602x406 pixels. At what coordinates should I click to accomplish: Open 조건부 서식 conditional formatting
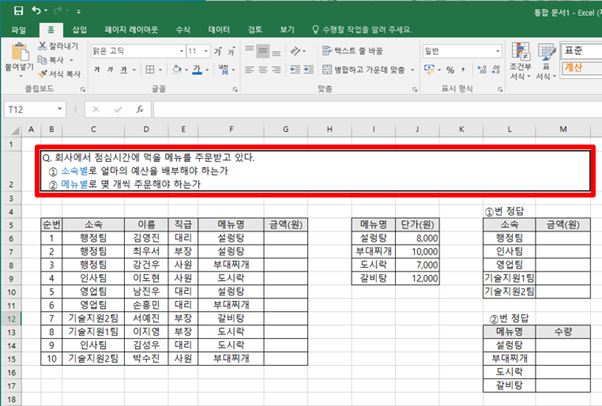point(520,61)
